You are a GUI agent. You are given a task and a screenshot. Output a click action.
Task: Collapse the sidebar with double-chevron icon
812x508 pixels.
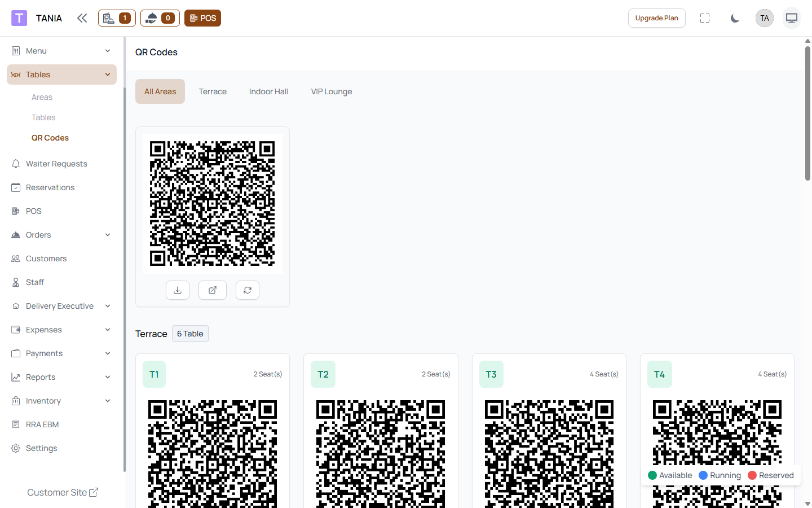click(x=82, y=18)
